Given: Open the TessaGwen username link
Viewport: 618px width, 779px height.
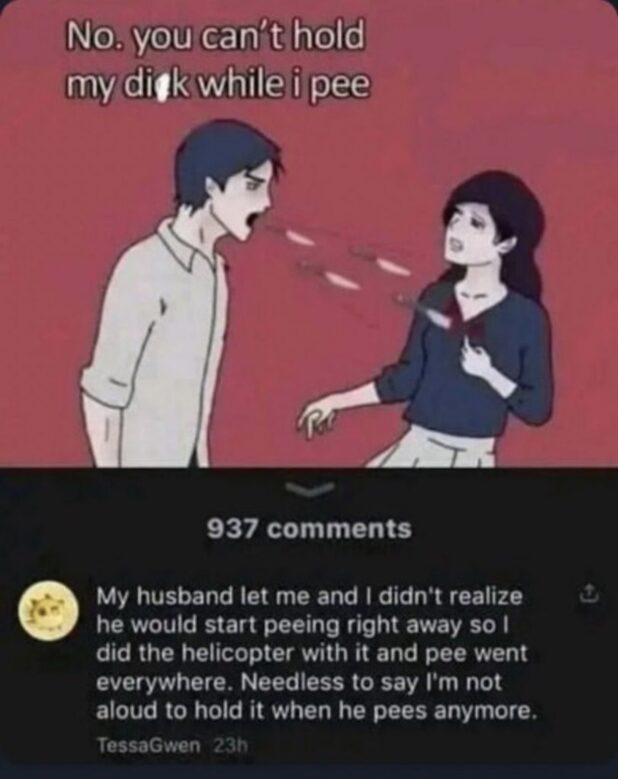Looking at the screenshot, I should click(x=149, y=745).
